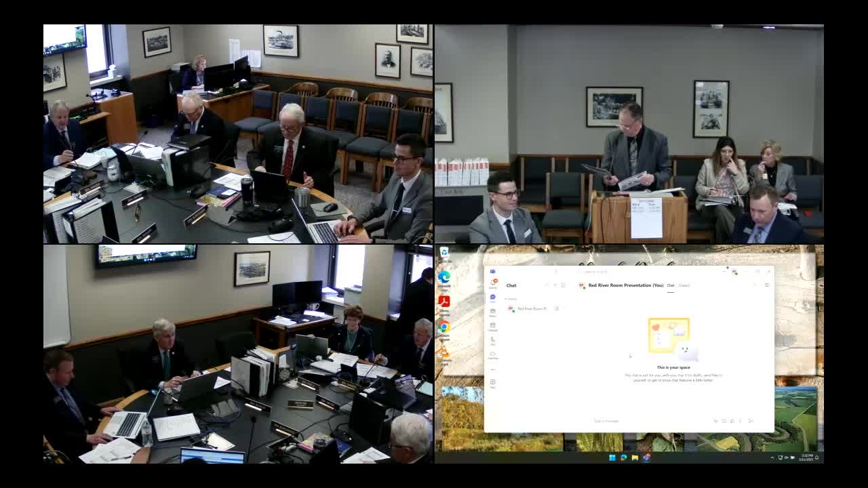Open the taskbar clock and date

point(806,457)
